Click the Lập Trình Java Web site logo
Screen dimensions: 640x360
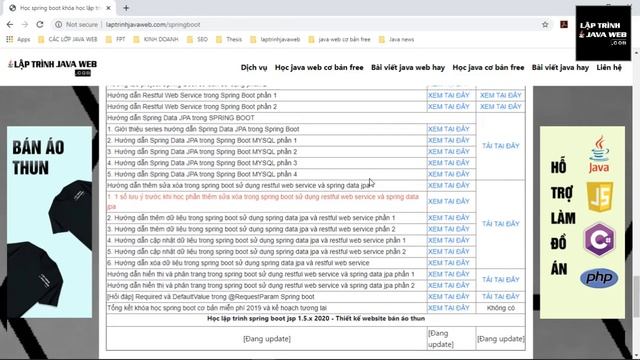pyautogui.click(x=53, y=67)
